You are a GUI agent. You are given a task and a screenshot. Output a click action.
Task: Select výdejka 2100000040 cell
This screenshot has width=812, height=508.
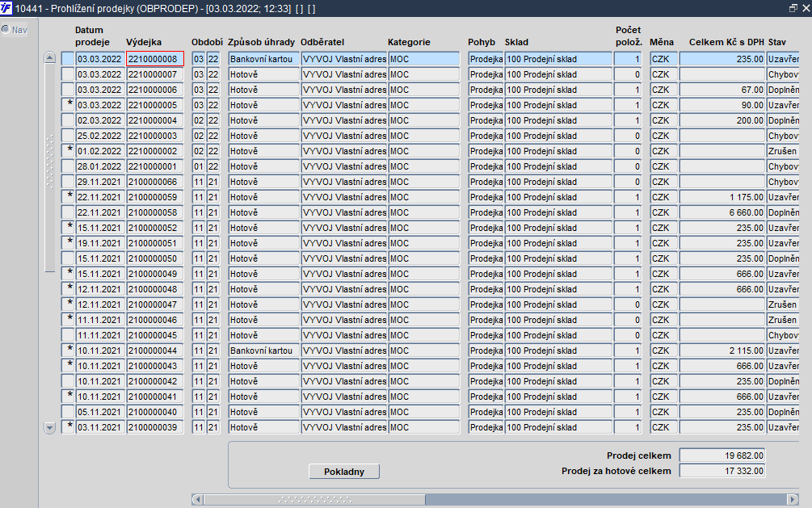155,412
